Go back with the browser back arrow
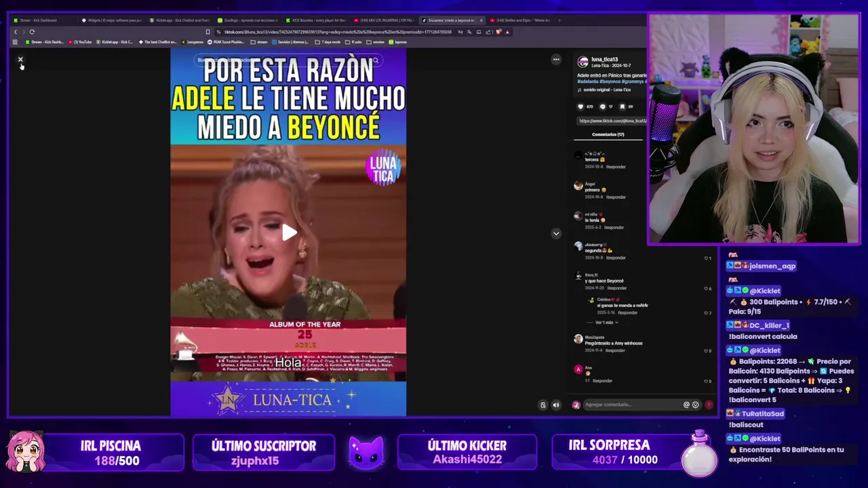Screen dimensions: 868x488 (x=16, y=32)
